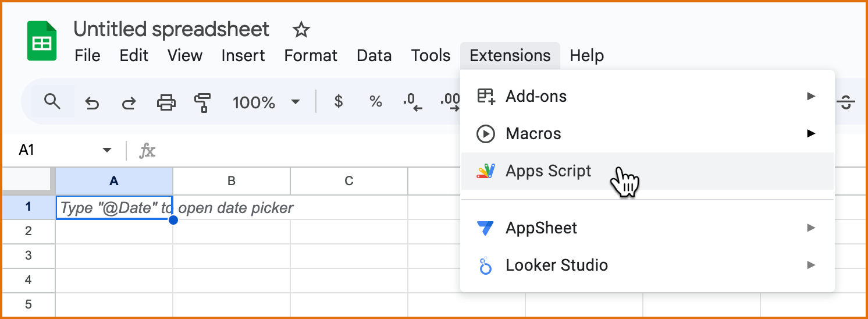Click decrease decimal places icon
Screen dimensions: 868x319
(x=412, y=102)
